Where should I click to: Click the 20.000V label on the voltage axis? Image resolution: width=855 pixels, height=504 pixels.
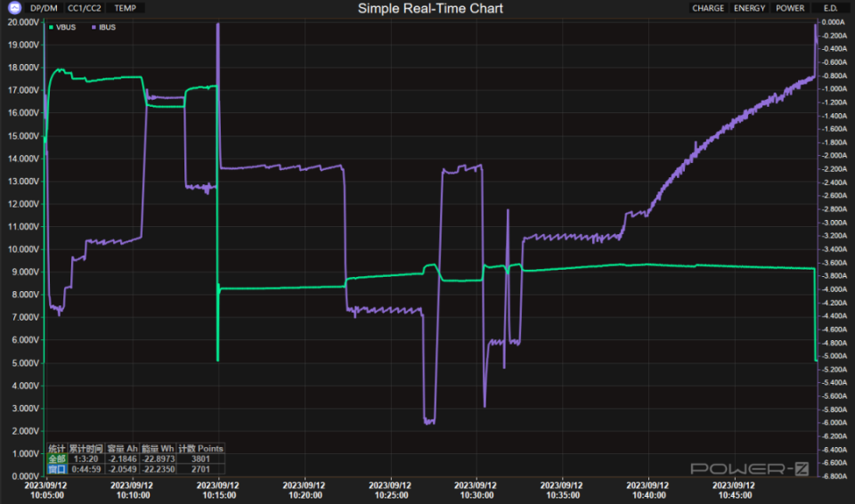click(23, 22)
